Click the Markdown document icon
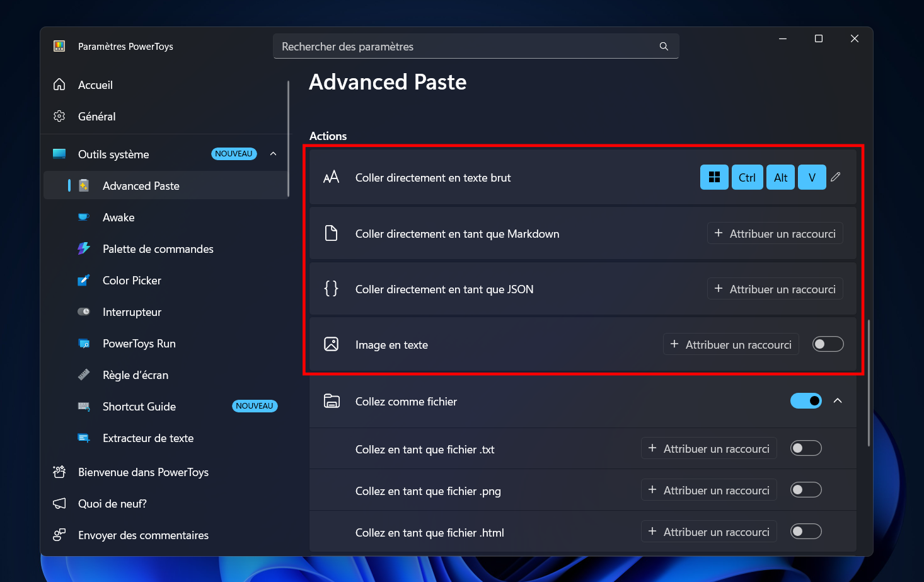The image size is (924, 582). [332, 233]
